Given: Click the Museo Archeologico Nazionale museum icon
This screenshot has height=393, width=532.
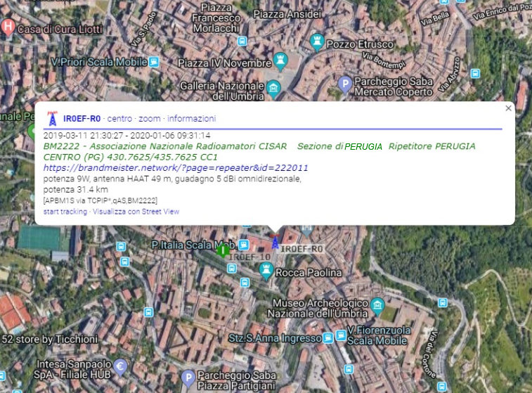Looking at the screenshot, I should [x=377, y=304].
